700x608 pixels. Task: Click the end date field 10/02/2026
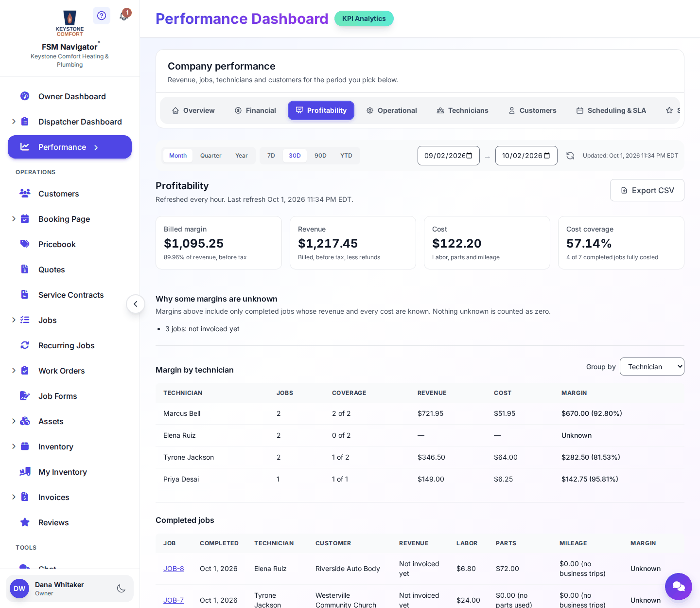(x=526, y=156)
